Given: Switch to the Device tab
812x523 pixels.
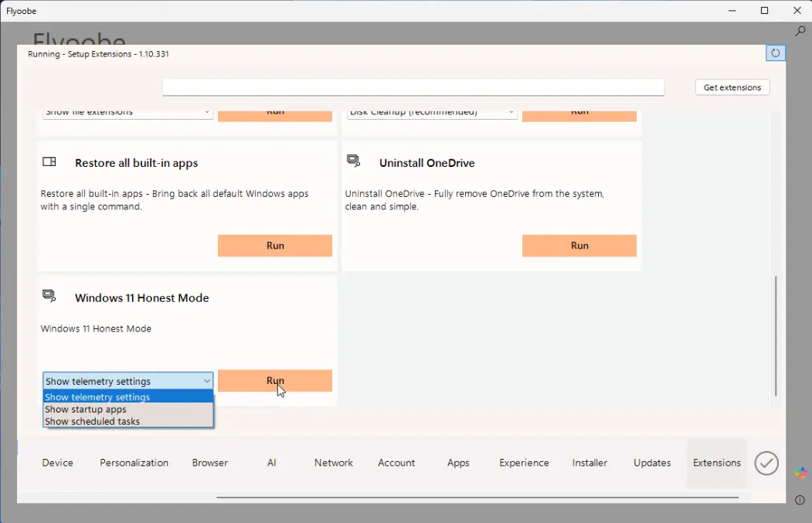Looking at the screenshot, I should coord(57,463).
